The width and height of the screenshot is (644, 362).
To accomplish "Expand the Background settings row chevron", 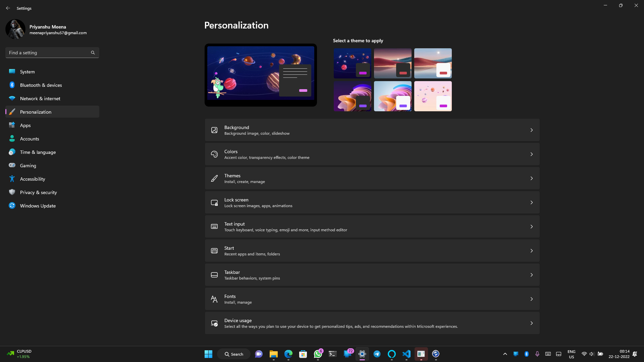I will pos(532,130).
